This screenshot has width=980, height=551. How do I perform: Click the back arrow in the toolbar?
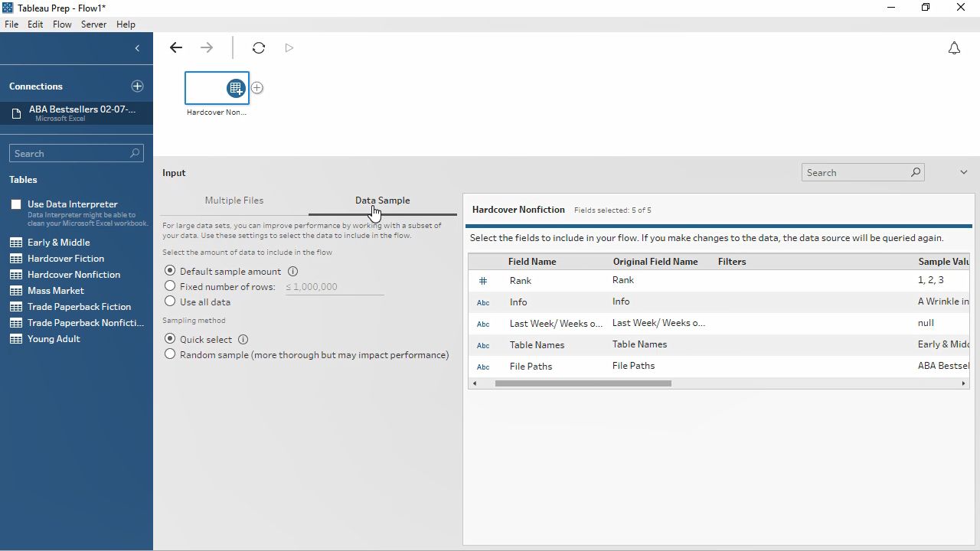(x=176, y=48)
